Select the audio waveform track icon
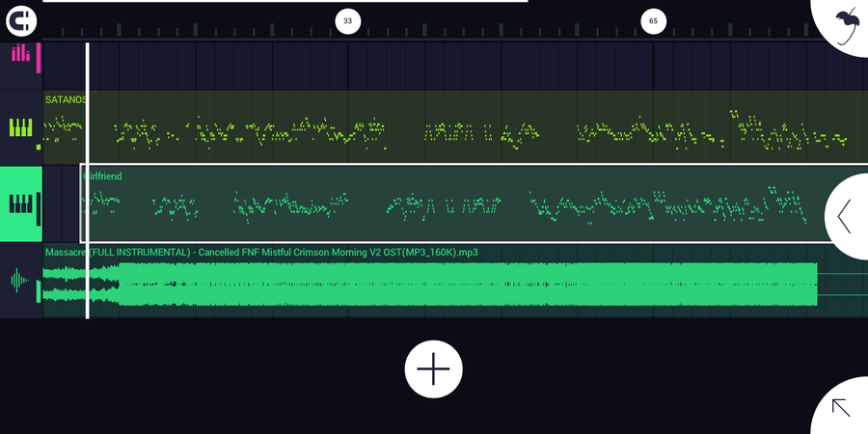Image resolution: width=868 pixels, height=434 pixels. (20, 280)
